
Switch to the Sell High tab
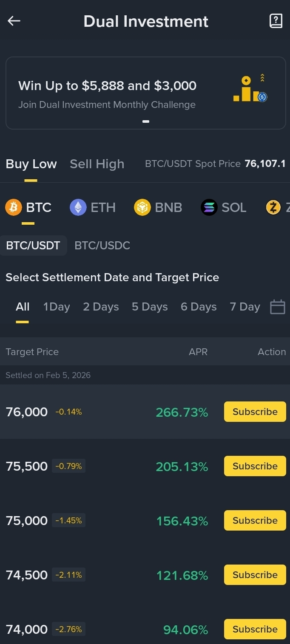97,164
